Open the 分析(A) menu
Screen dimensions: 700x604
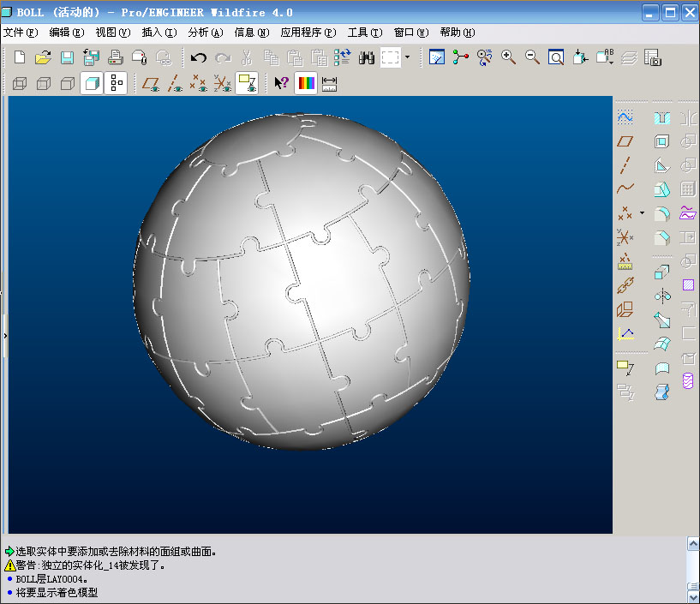pyautogui.click(x=206, y=33)
